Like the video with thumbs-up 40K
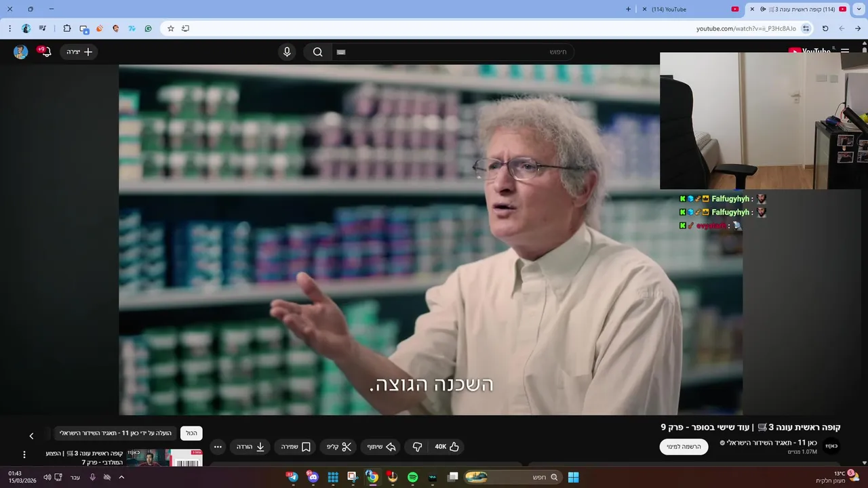The width and height of the screenshot is (868, 488). pyautogui.click(x=448, y=447)
